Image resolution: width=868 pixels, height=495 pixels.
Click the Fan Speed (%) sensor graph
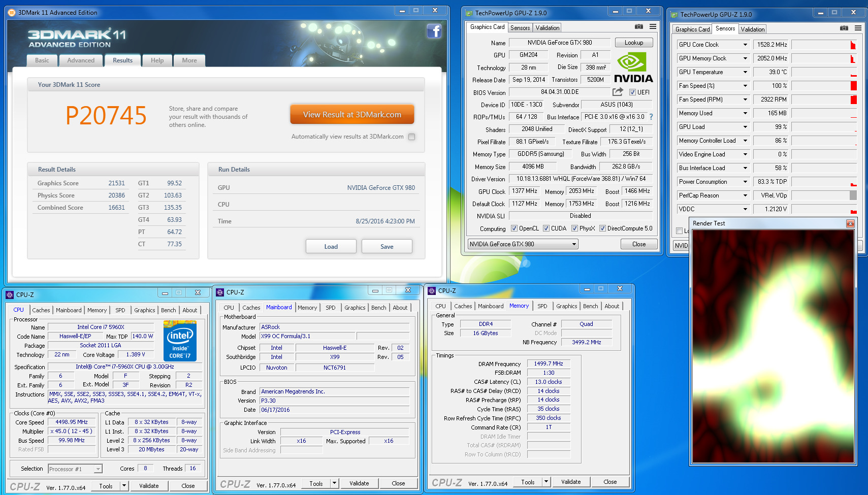pos(824,86)
